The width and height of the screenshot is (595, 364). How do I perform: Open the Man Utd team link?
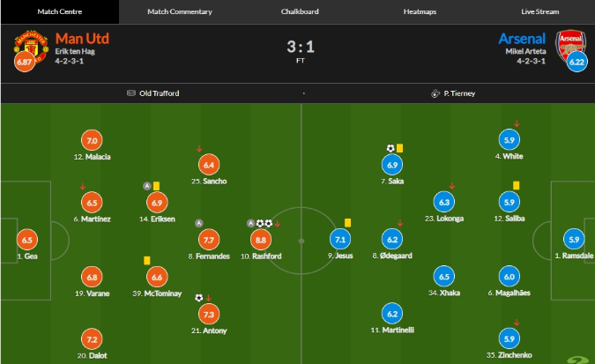coord(82,39)
